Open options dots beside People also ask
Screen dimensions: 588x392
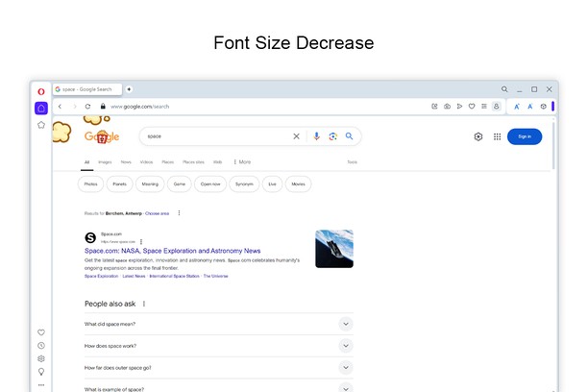click(144, 304)
